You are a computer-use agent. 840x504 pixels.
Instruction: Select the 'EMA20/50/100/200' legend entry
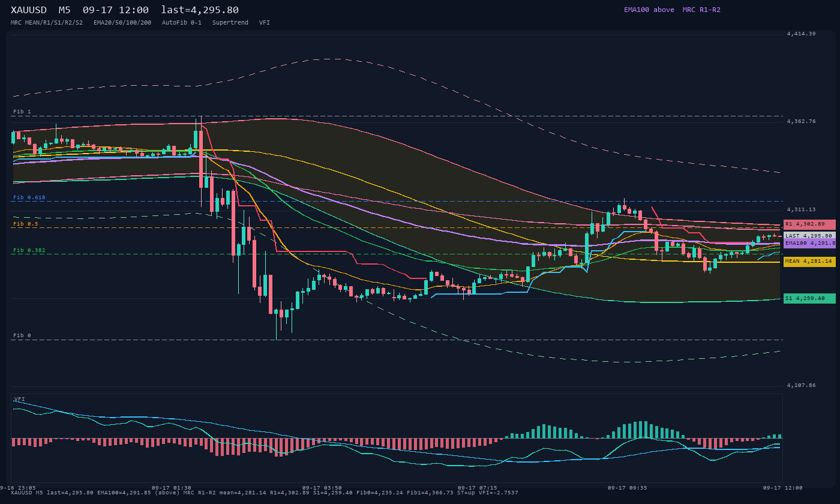tap(122, 22)
